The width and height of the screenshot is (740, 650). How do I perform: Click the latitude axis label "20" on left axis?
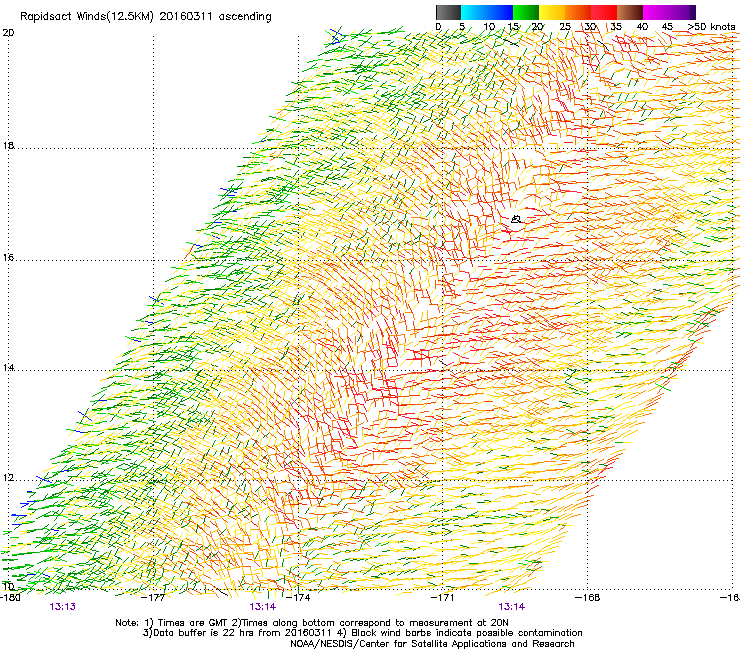click(8, 33)
